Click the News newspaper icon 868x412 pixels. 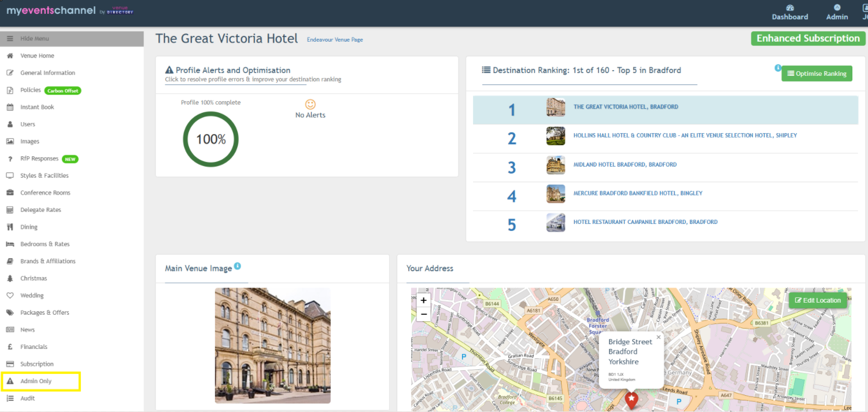pyautogui.click(x=10, y=330)
